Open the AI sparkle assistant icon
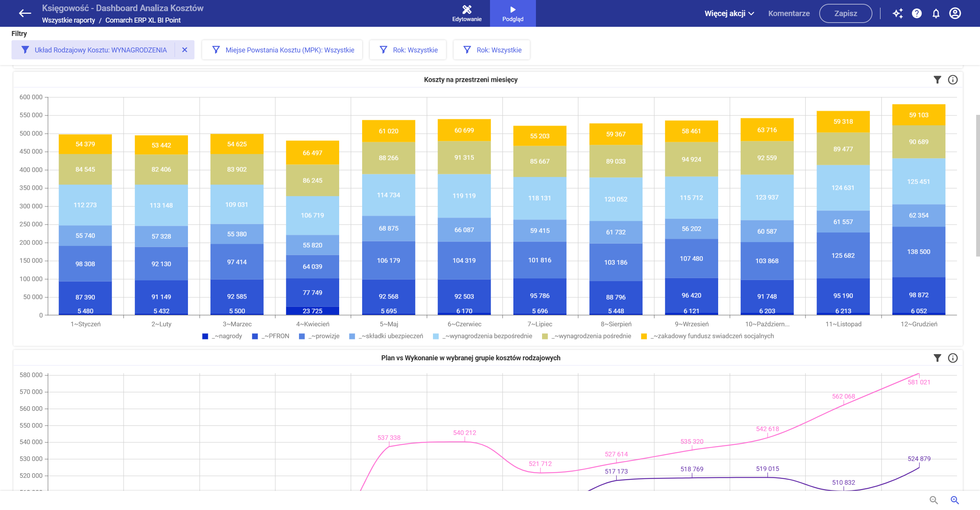Image resolution: width=980 pixels, height=510 pixels. click(x=898, y=13)
